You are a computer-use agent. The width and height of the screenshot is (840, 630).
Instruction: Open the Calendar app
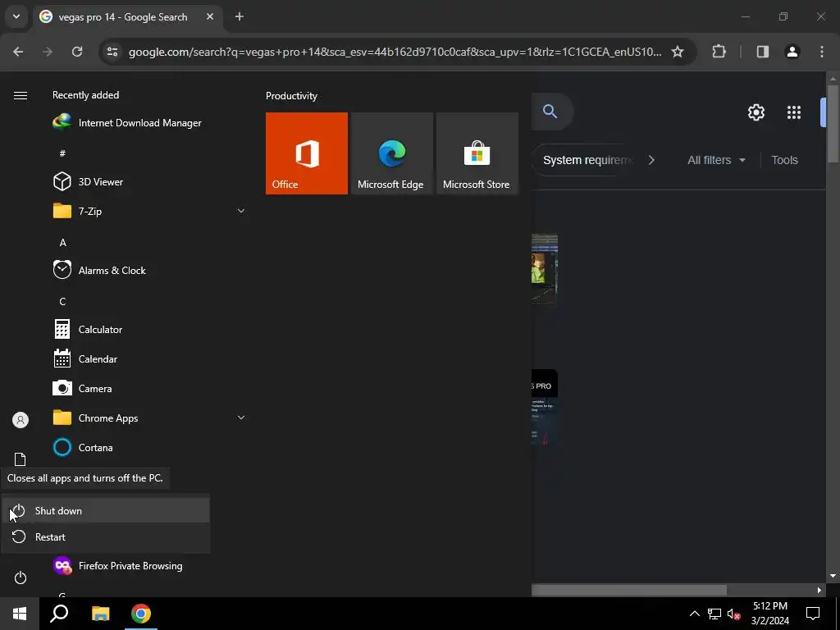85,359
